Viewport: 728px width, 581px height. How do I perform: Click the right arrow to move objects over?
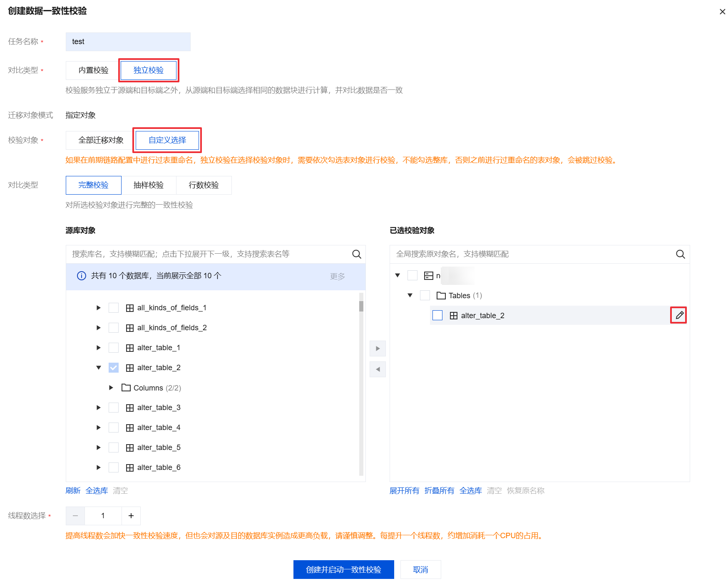(378, 349)
